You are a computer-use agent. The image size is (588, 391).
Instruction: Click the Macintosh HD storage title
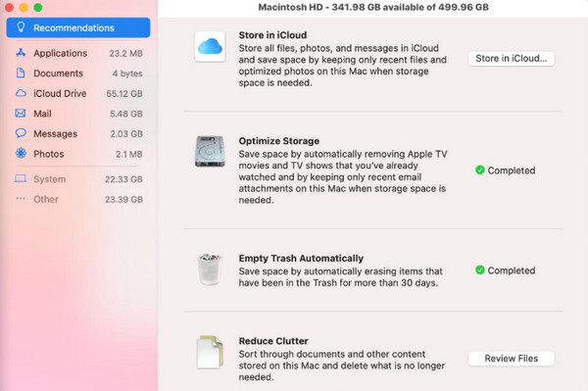[x=373, y=7]
